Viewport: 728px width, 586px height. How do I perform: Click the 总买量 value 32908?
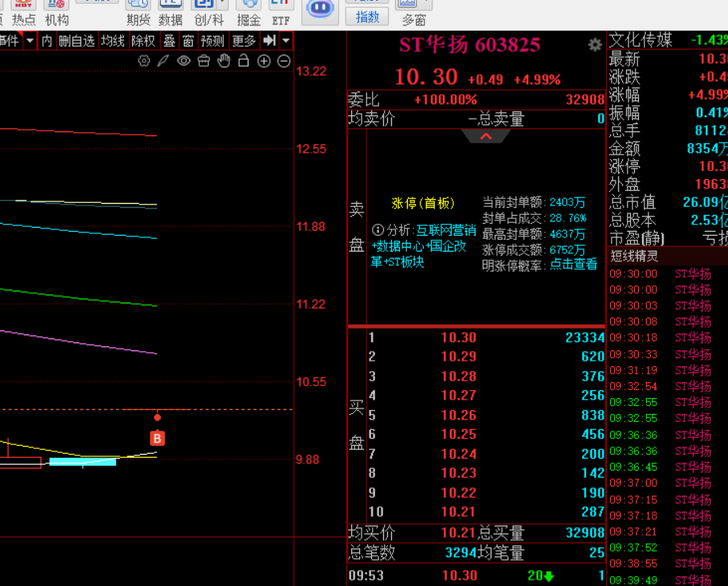click(x=585, y=533)
